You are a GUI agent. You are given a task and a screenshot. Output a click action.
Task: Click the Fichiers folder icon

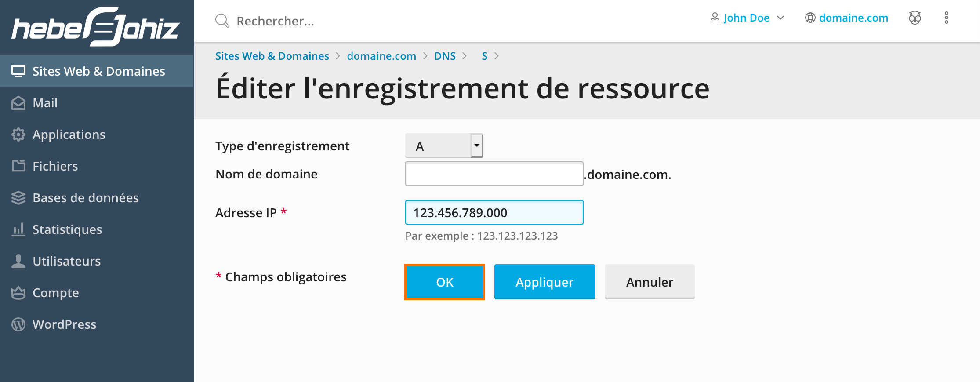click(18, 166)
